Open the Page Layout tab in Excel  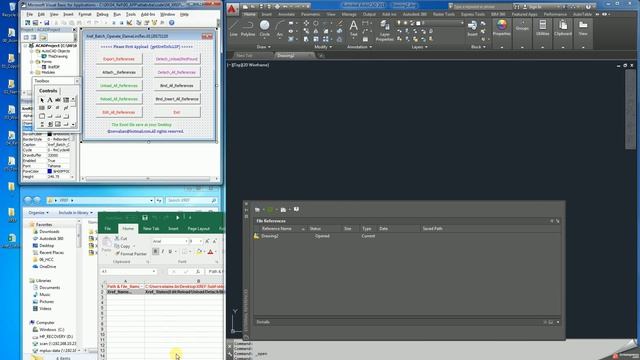198,229
